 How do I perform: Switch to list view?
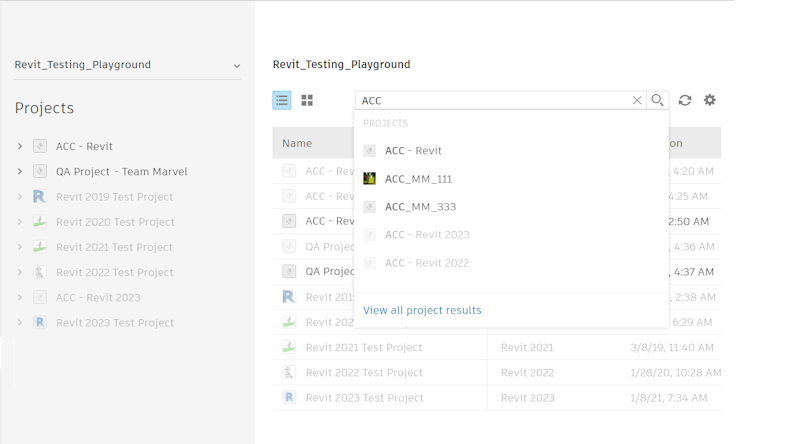pyautogui.click(x=282, y=100)
